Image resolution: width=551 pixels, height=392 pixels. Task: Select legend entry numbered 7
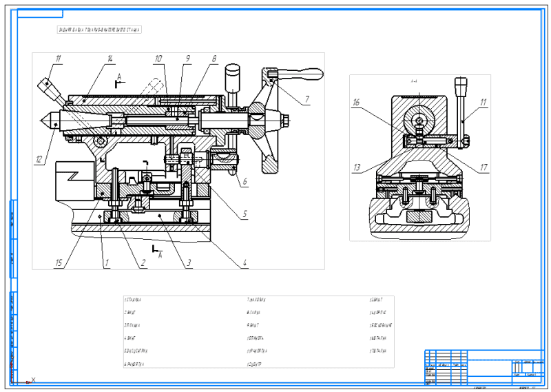pyautogui.click(x=256, y=300)
